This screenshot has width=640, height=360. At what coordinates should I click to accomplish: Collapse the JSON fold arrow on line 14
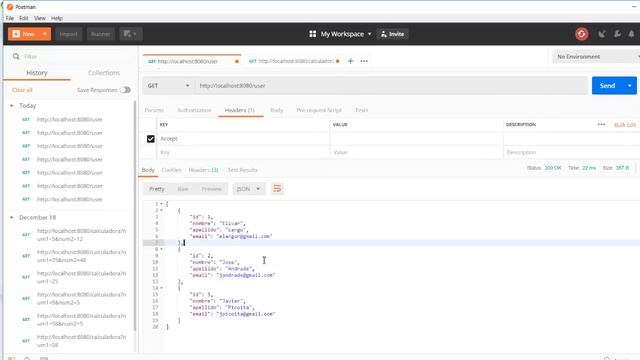click(161, 288)
